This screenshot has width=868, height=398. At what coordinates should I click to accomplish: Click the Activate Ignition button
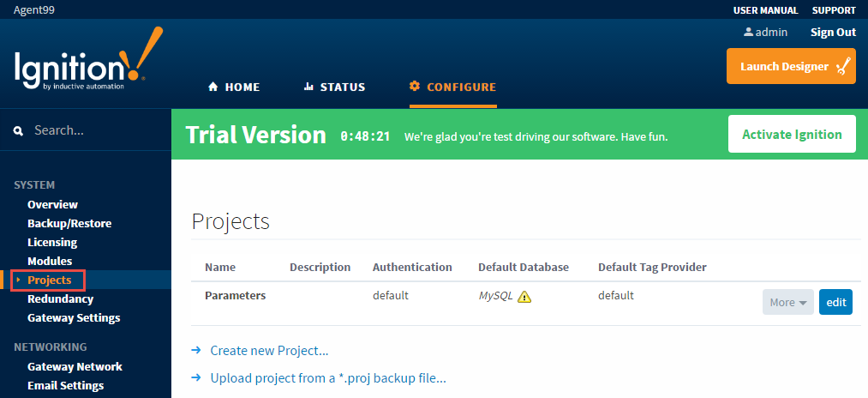[x=791, y=134]
